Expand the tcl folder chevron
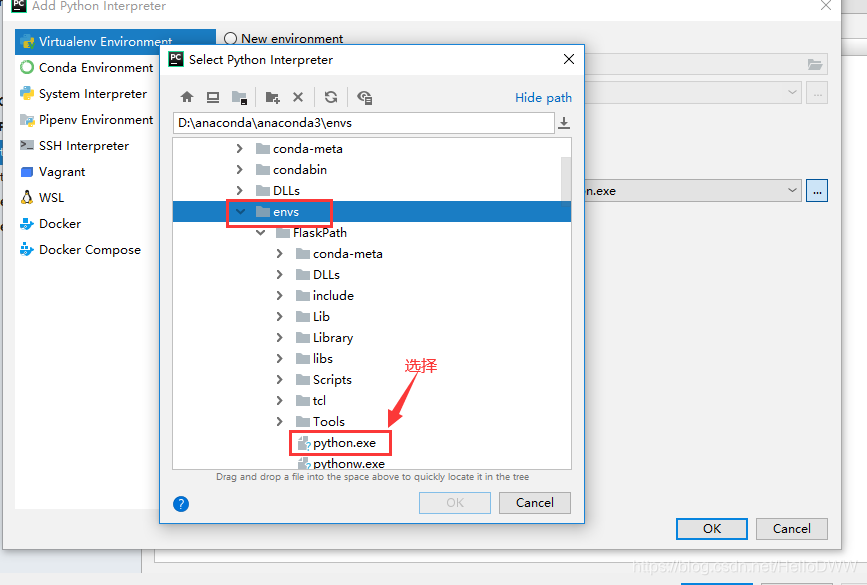867x585 pixels. point(279,401)
